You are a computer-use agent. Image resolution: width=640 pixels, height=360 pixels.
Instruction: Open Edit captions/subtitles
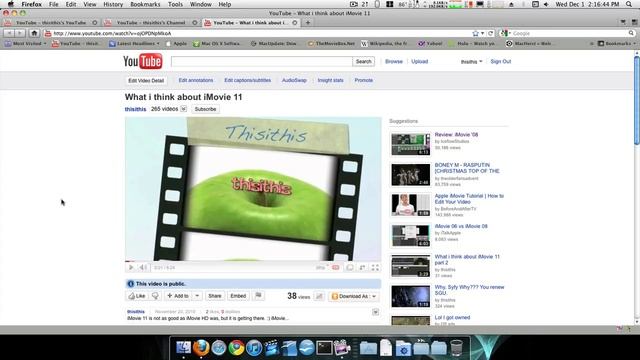tap(247, 80)
